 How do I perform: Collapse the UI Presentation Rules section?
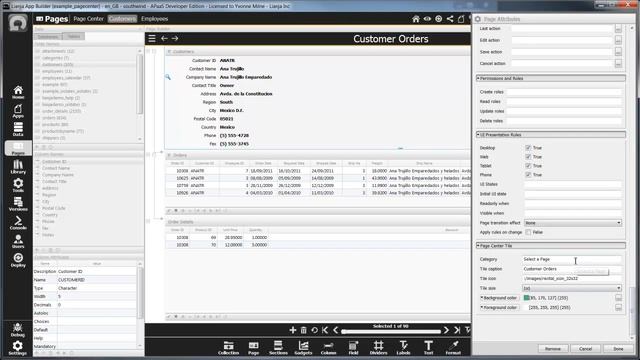coord(551,135)
